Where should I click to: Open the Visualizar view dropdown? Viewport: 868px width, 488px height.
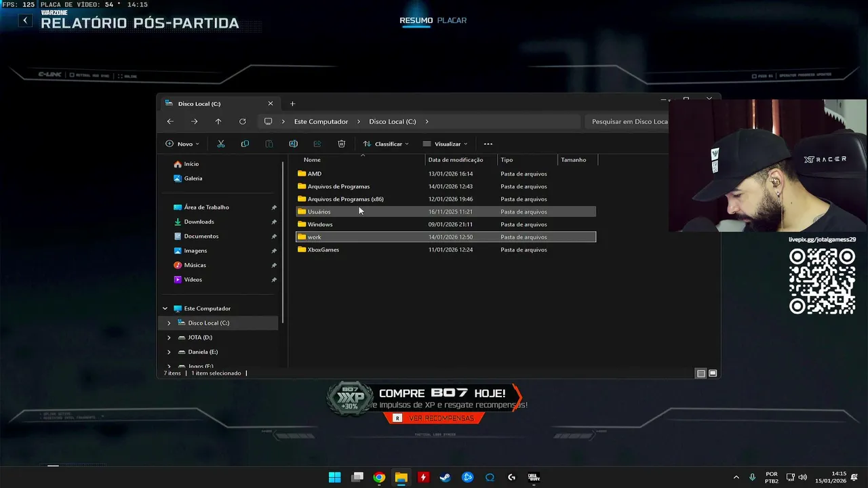point(445,144)
